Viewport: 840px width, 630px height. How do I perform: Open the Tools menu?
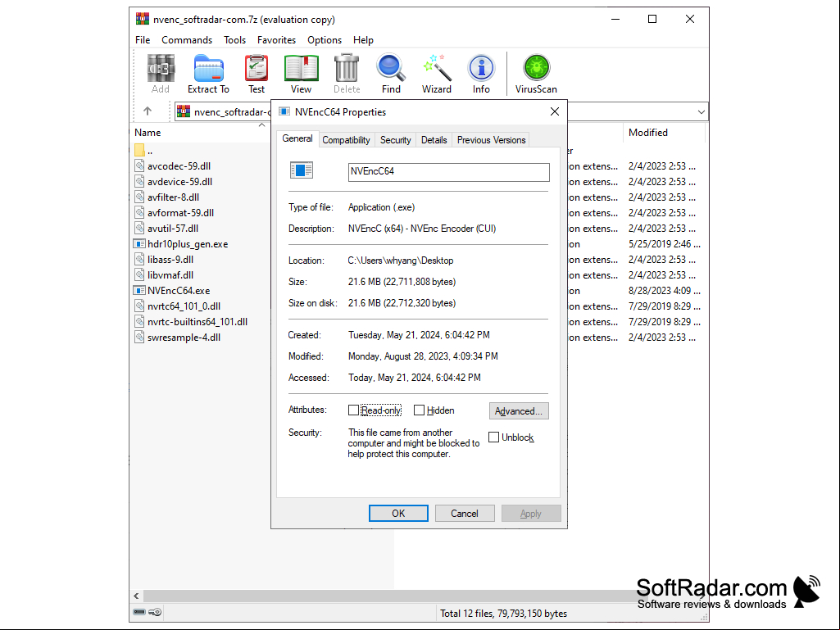(x=234, y=40)
